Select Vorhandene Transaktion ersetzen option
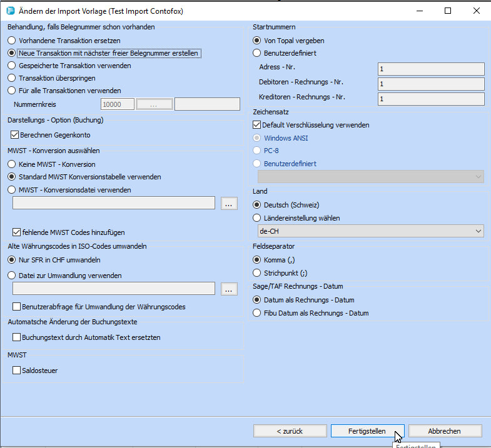Screen dimensions: 491x448 tap(11, 41)
